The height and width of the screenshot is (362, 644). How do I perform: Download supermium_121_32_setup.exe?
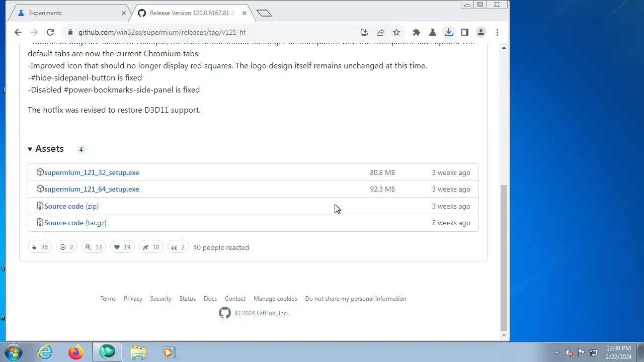pos(92,172)
